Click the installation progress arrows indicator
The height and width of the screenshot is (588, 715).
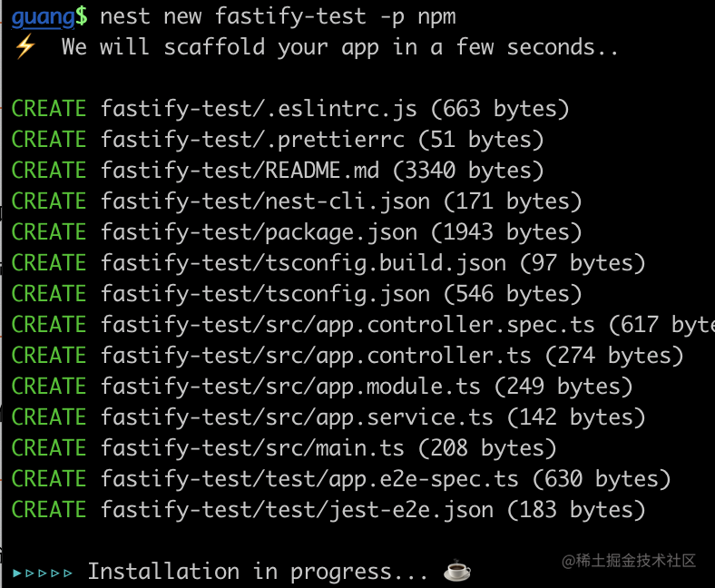tap(43, 573)
